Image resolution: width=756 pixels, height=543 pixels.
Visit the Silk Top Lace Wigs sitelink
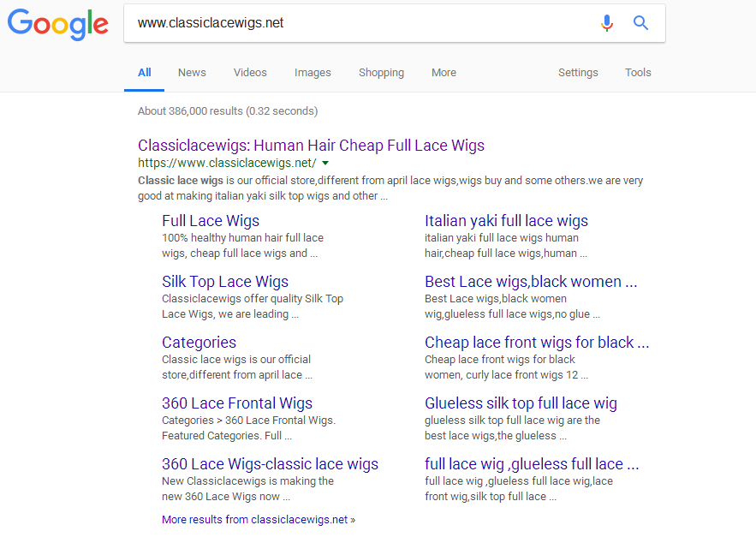click(225, 282)
